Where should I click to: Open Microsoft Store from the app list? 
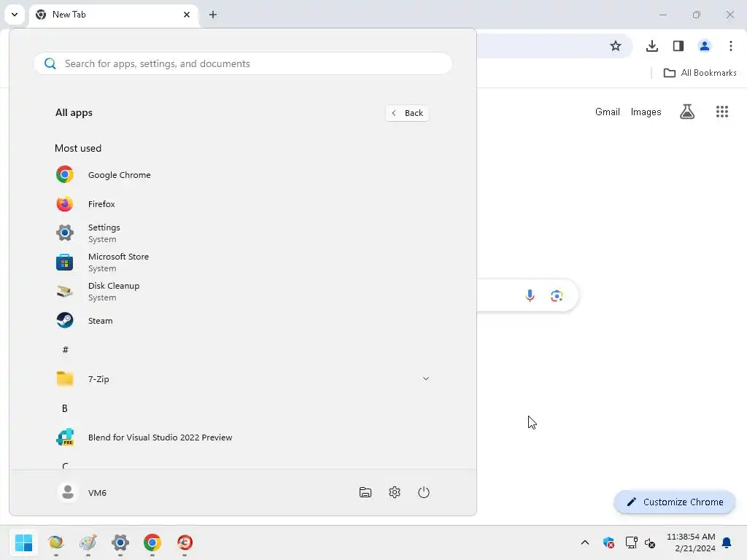[x=242, y=262]
